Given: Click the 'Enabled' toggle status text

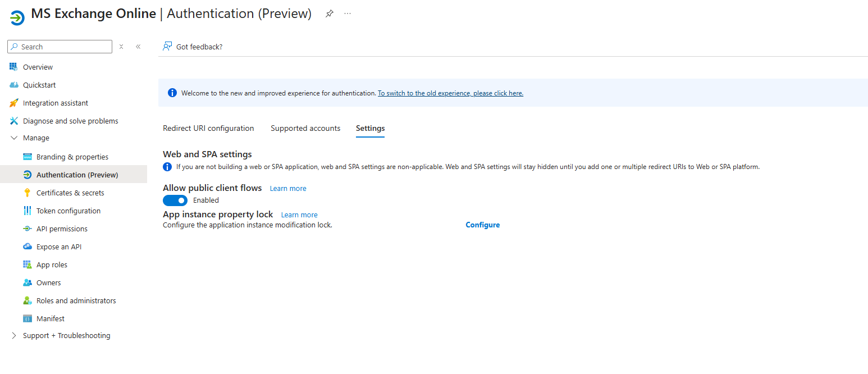Looking at the screenshot, I should [206, 200].
